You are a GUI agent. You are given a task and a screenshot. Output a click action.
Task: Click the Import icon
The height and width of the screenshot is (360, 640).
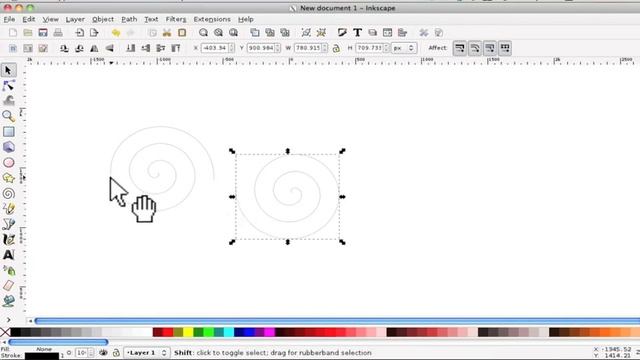[x=80, y=33]
